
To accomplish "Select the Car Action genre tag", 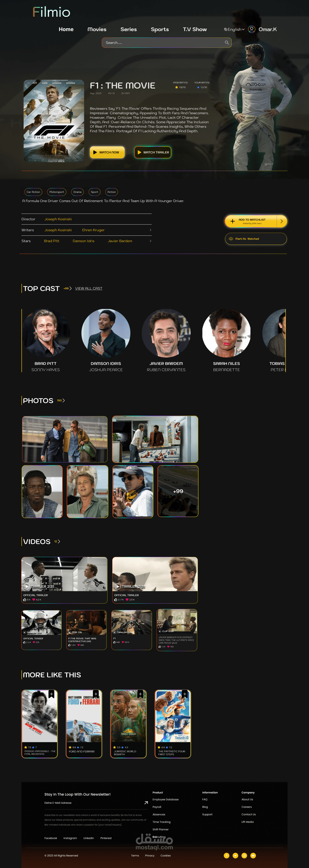I will pos(33,192).
